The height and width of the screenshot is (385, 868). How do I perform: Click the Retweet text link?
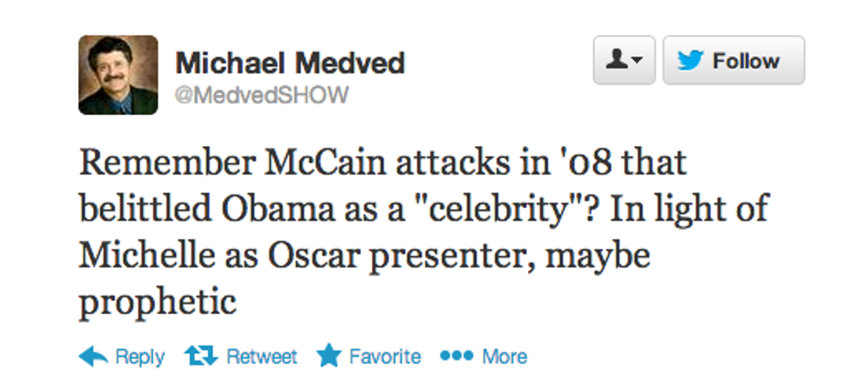(262, 356)
